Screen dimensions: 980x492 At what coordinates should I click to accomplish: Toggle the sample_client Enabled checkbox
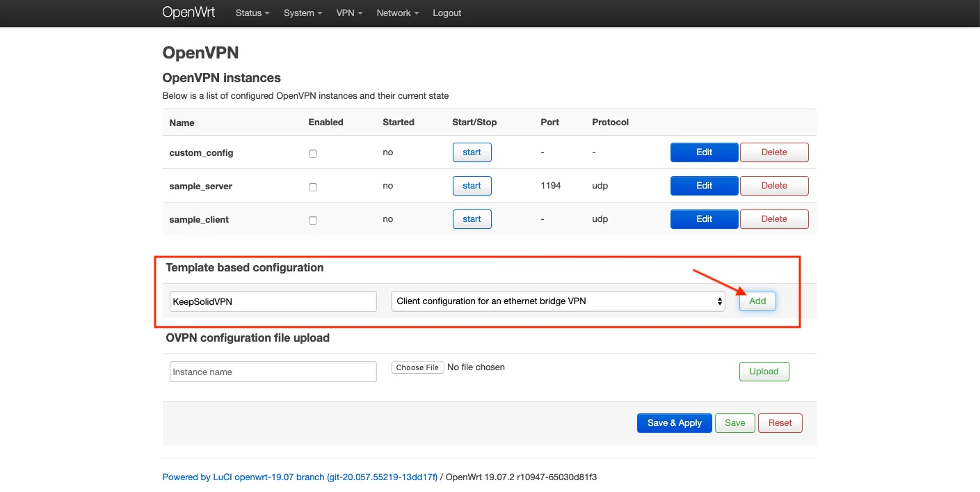click(x=313, y=221)
